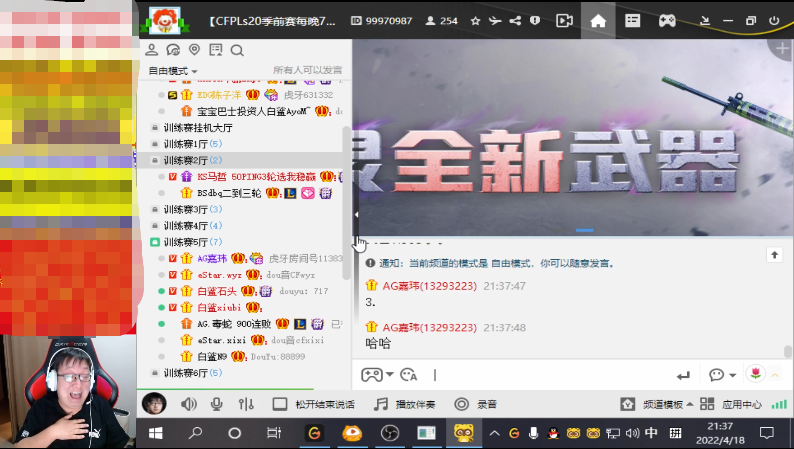Viewport: 794px width, 449px height.
Task: Search channel users with magnifier icon
Action: pyautogui.click(x=237, y=50)
